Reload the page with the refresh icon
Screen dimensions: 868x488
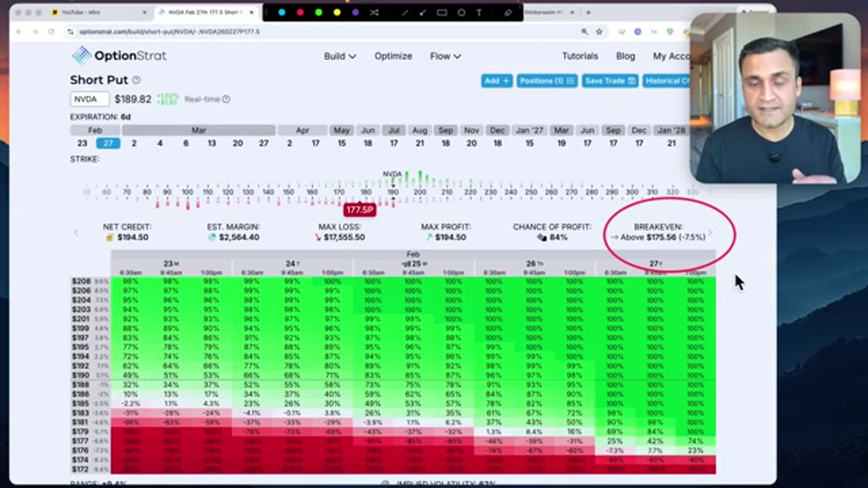[x=52, y=32]
